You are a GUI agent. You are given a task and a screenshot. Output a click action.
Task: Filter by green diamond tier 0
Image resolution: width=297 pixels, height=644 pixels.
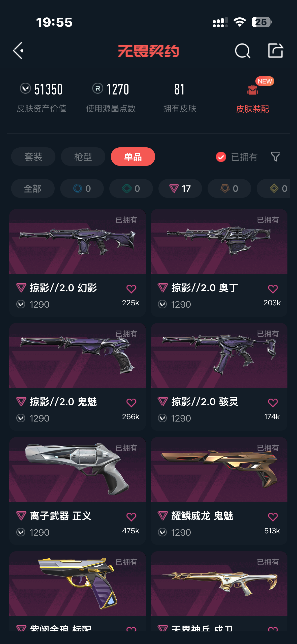[131, 188]
